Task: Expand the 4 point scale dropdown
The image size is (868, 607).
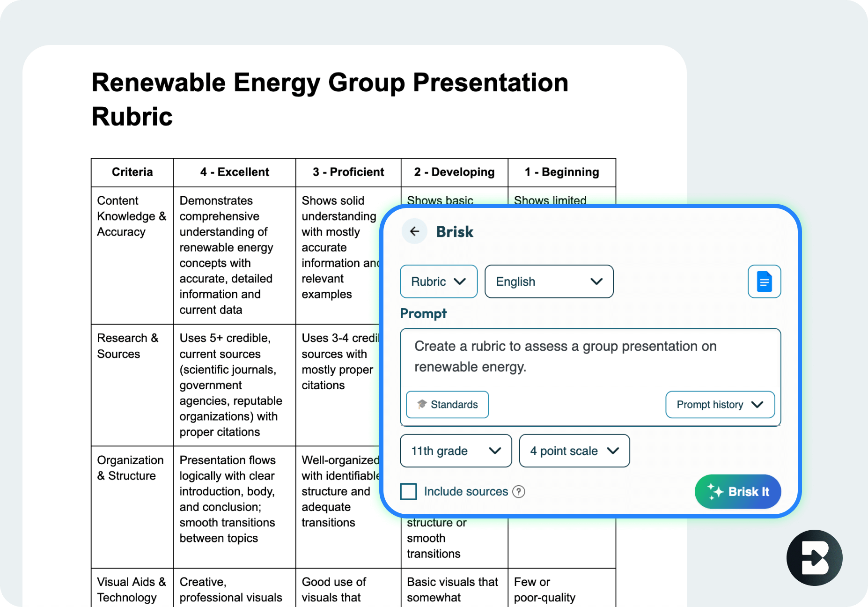Action: 574,451
